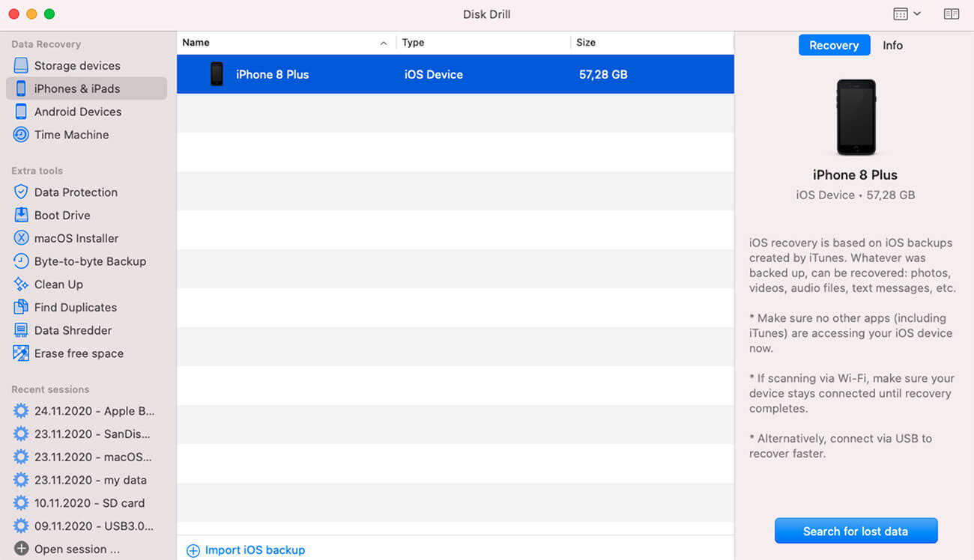Select the iPhones & iPads phone icon
974x560 pixels.
pos(21,88)
